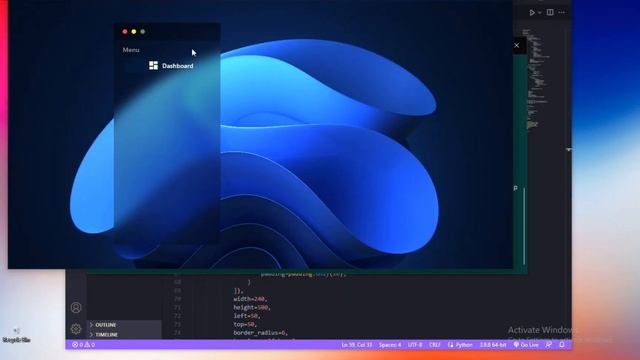640x360 pixels.
Task: Click the yellow dot in the app window
Action: [134, 31]
